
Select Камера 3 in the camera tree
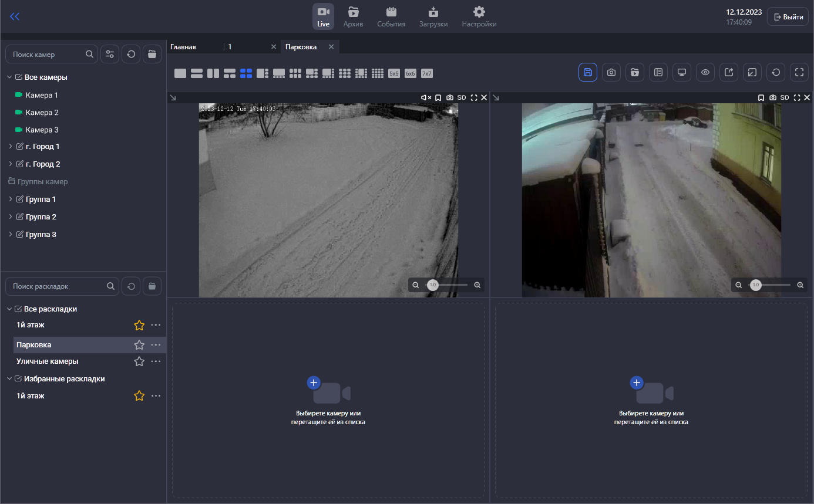(x=42, y=130)
